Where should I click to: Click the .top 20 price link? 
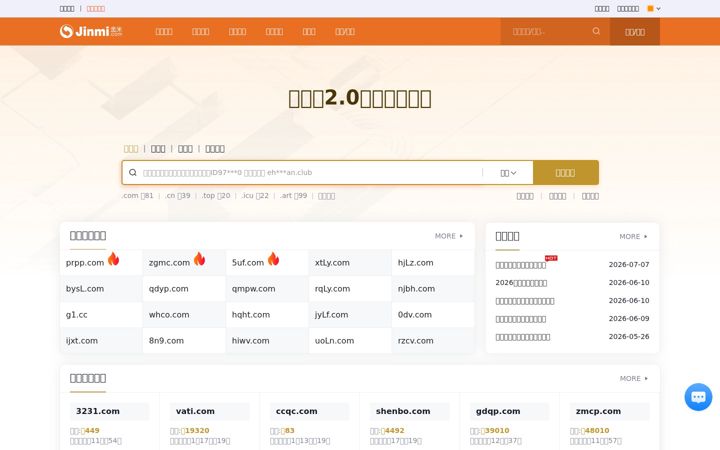216,196
